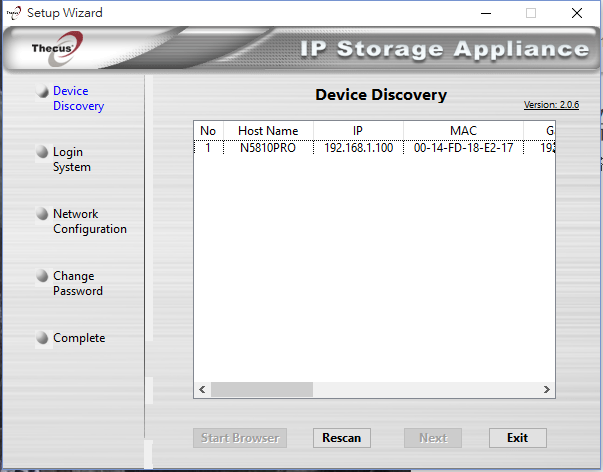The image size is (603, 472).
Task: Click the Thecus logo in the banner
Action: click(x=57, y=48)
